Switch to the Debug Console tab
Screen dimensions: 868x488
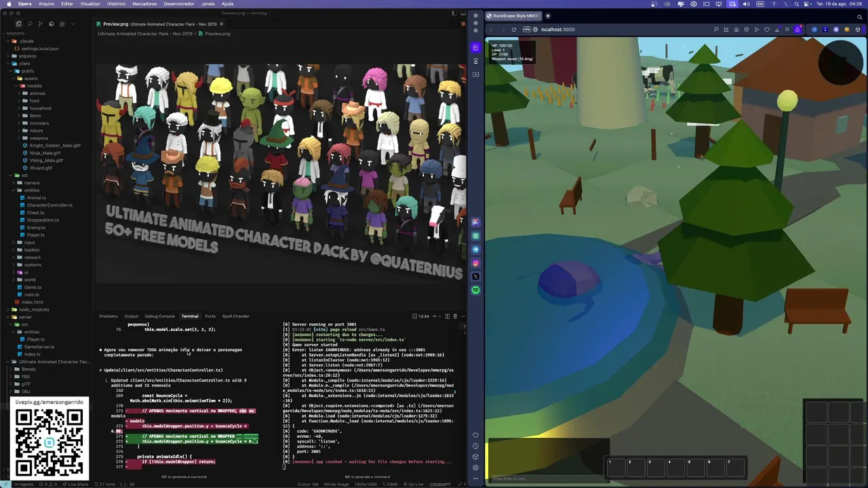[x=159, y=317]
